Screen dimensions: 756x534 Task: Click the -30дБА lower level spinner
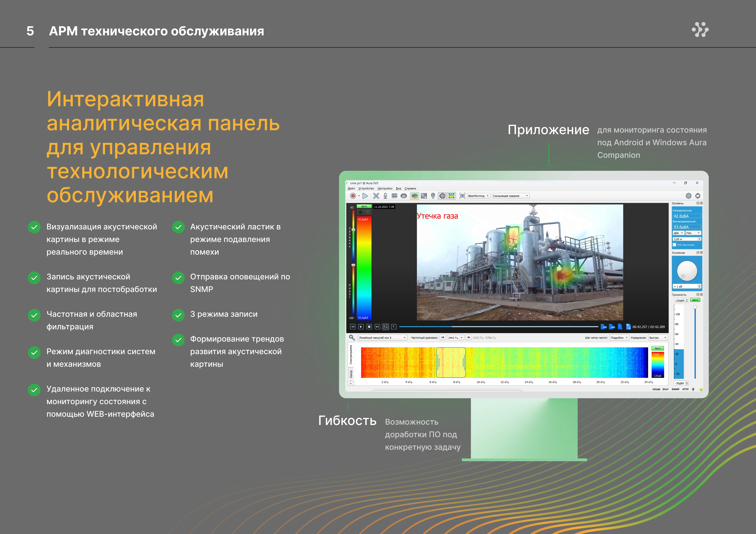click(681, 383)
